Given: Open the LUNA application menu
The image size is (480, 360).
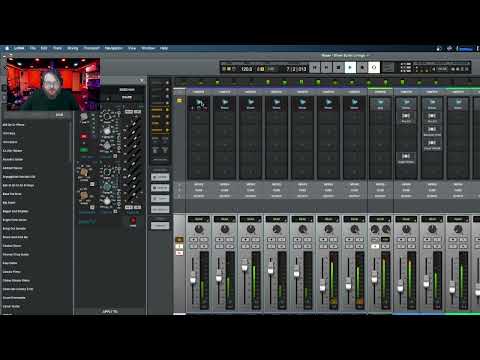Looking at the screenshot, I should pyautogui.click(x=19, y=48).
